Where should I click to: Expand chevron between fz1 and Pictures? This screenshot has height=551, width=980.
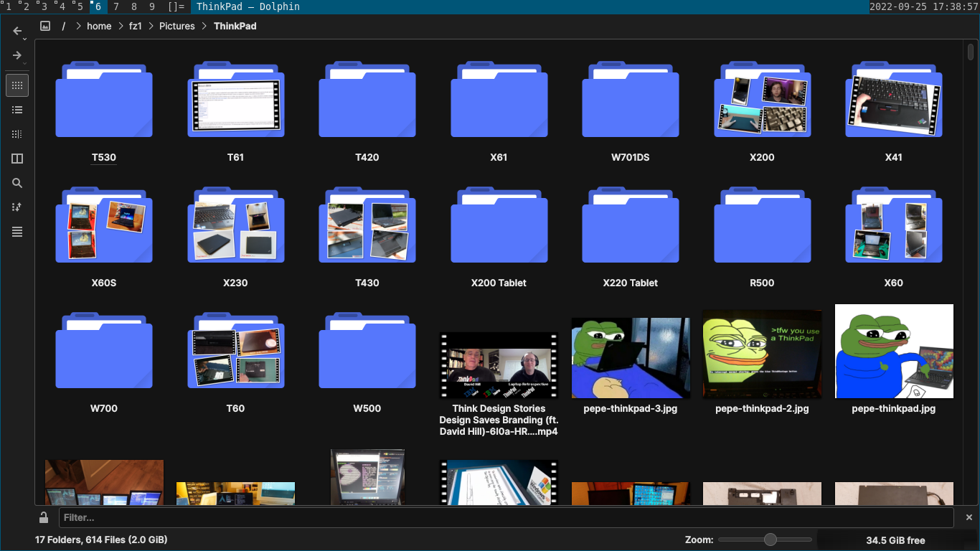pyautogui.click(x=151, y=26)
